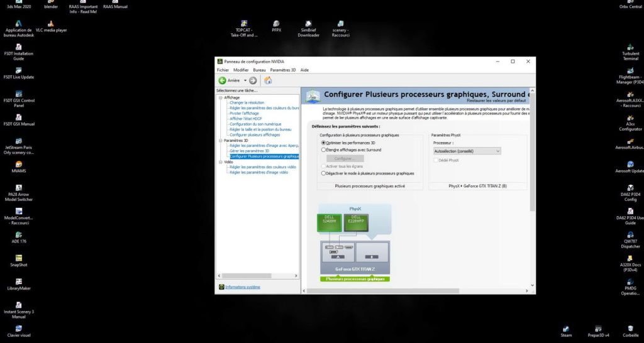
Task: Select Optimiser les performances 3D radio
Action: 324,143
